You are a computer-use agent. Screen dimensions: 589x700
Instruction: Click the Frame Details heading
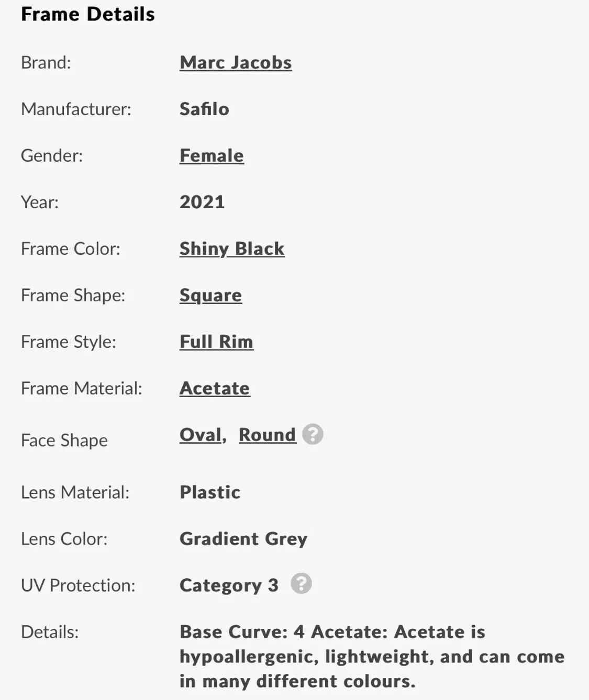coord(88,14)
